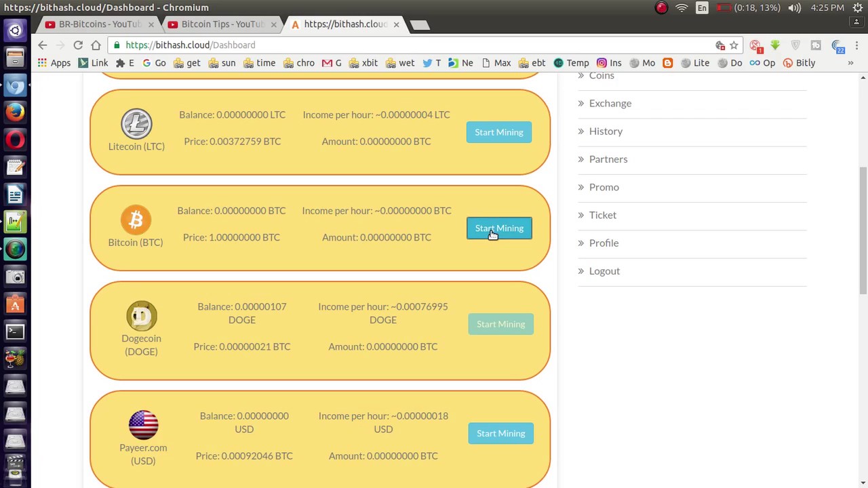Open the Twitter T bookmark

(431, 63)
